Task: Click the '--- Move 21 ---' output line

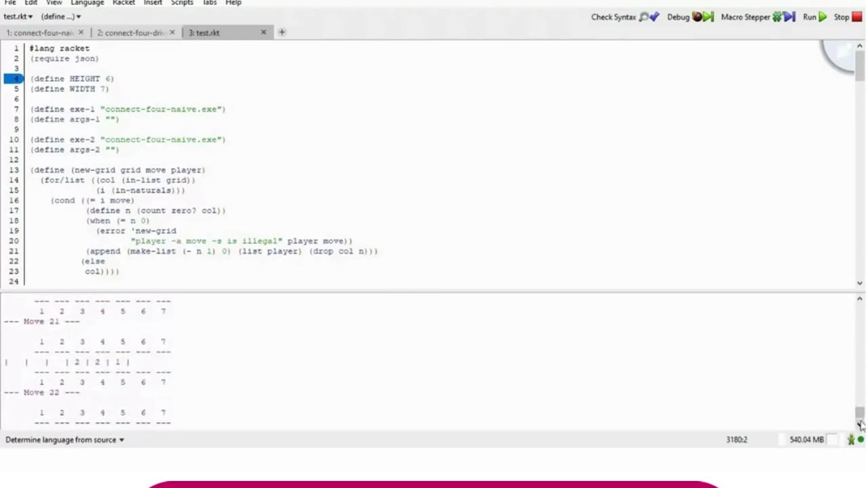Action: coord(42,321)
